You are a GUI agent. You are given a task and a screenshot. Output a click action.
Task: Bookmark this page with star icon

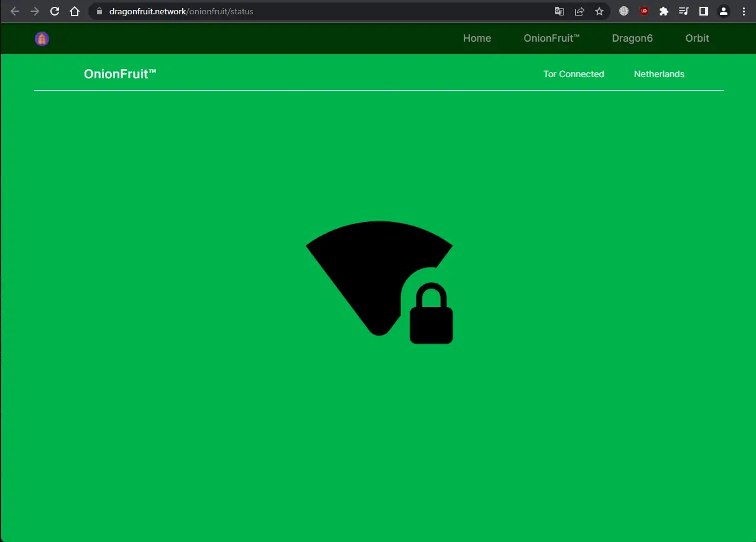[599, 11]
